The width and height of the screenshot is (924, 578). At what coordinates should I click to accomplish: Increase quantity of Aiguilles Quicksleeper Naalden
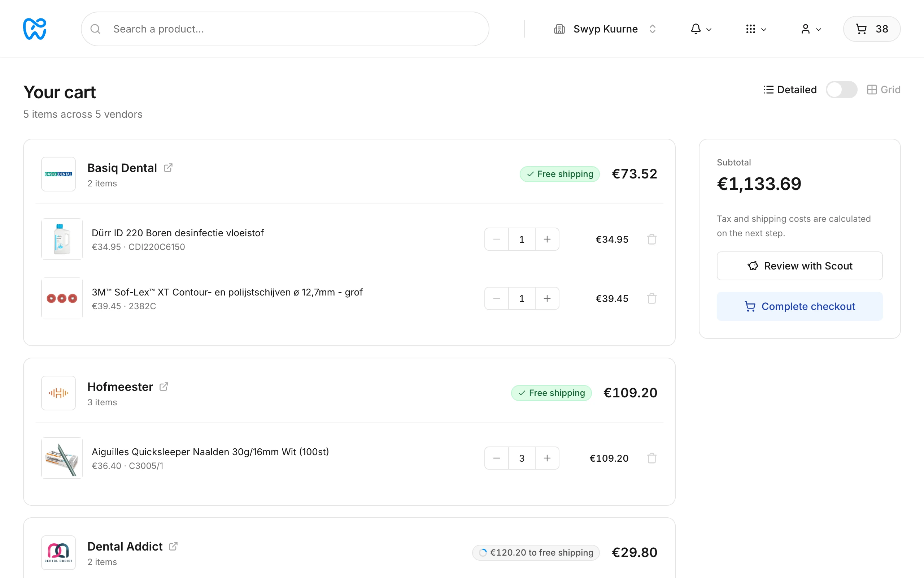[x=547, y=458]
